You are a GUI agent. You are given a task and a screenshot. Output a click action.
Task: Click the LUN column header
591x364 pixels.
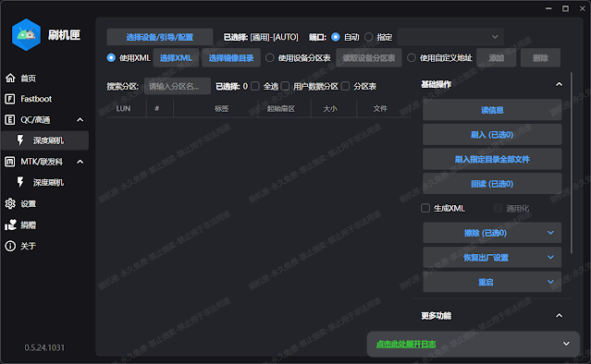(x=123, y=109)
